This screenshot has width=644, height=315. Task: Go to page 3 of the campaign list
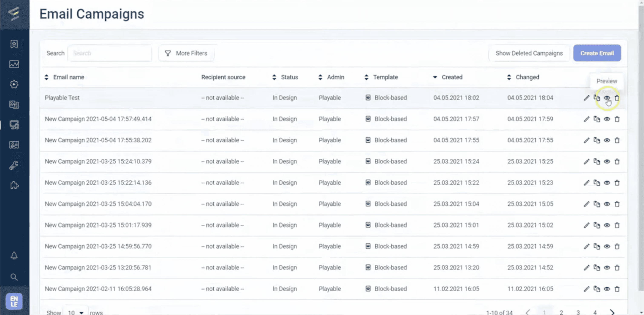click(578, 312)
